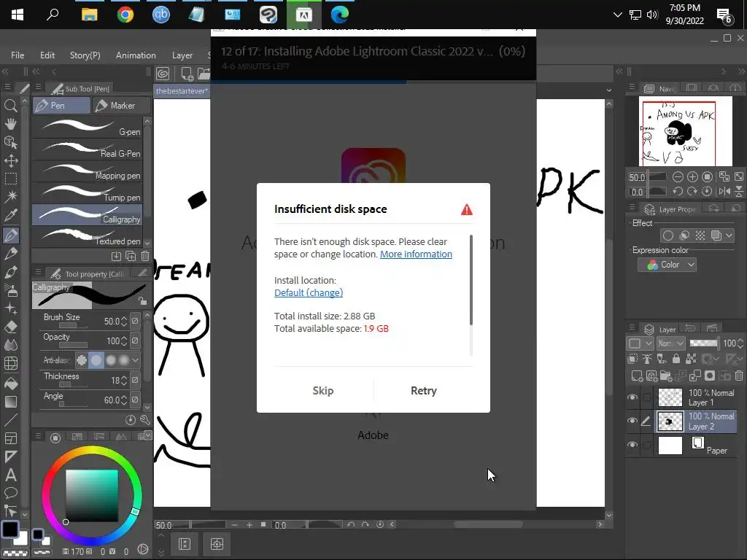
Task: Click the Flip Horizontal navigator icon
Action: (724, 192)
